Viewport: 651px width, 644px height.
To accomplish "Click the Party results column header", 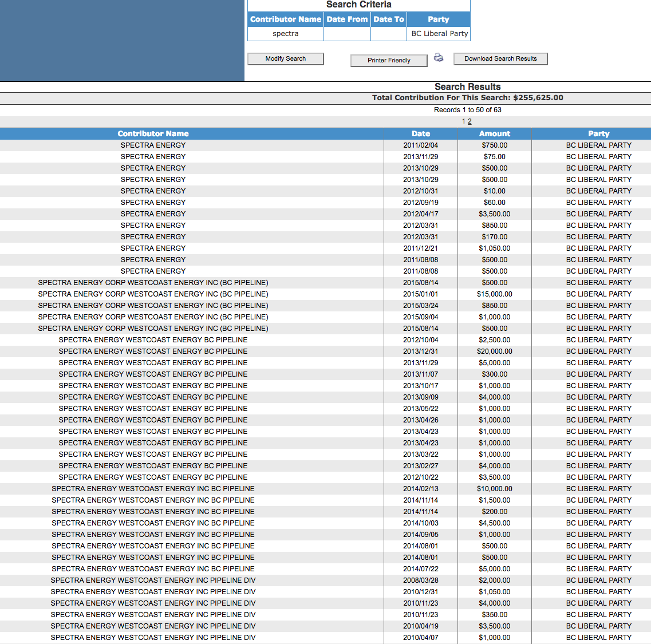I will click(x=599, y=134).
